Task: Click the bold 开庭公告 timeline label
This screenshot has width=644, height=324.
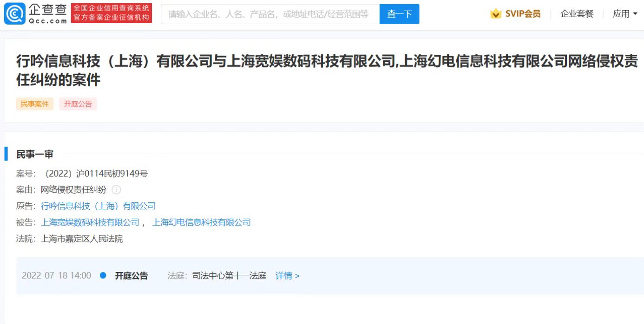Action: pyautogui.click(x=131, y=276)
